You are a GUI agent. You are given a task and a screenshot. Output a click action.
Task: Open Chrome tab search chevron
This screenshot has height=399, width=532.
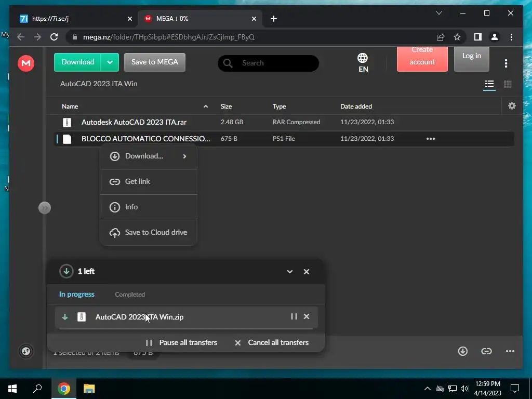coord(438,13)
